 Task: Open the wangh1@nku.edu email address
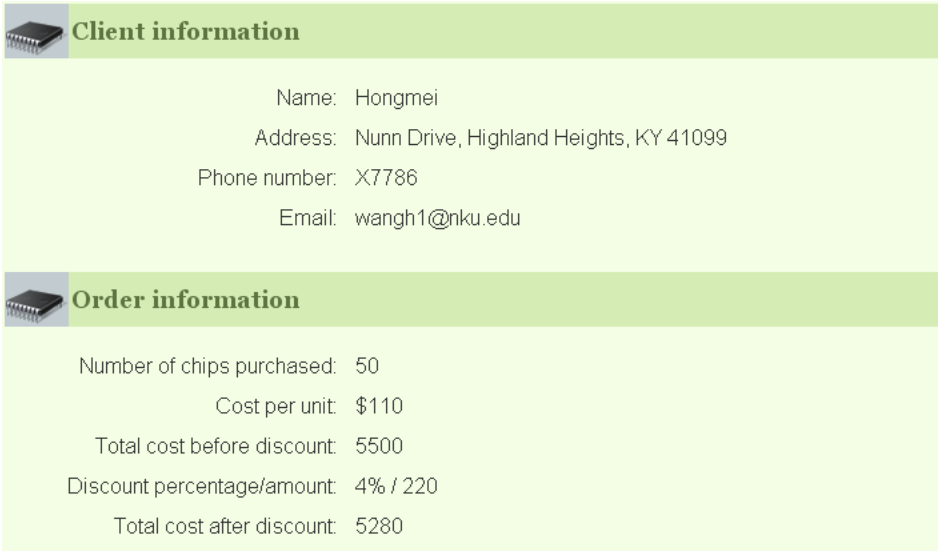[x=437, y=218]
